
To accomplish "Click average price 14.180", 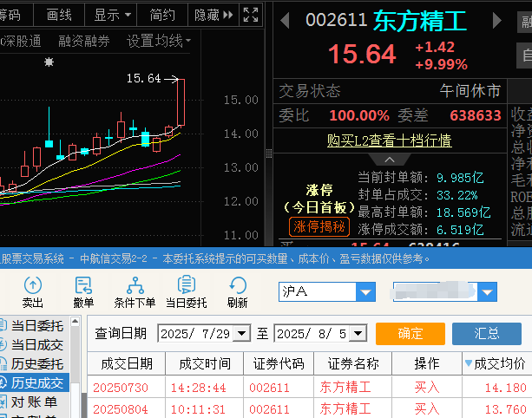I will [506, 388].
